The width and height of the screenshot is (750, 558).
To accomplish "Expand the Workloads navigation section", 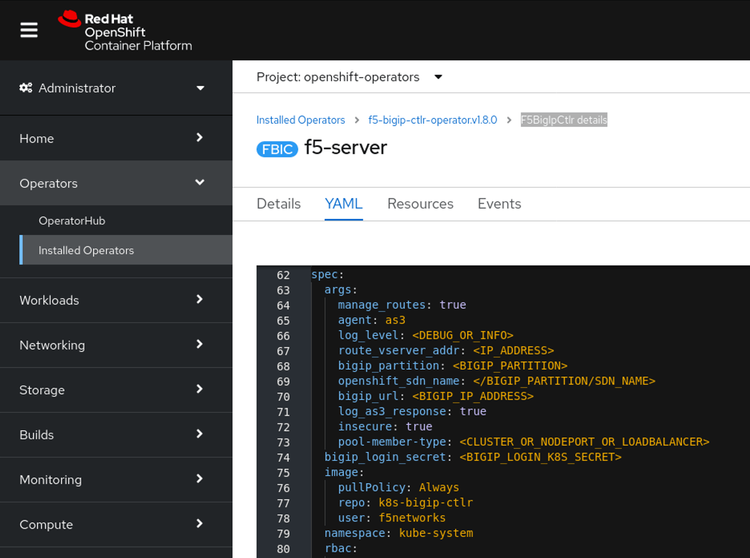I will 115,300.
